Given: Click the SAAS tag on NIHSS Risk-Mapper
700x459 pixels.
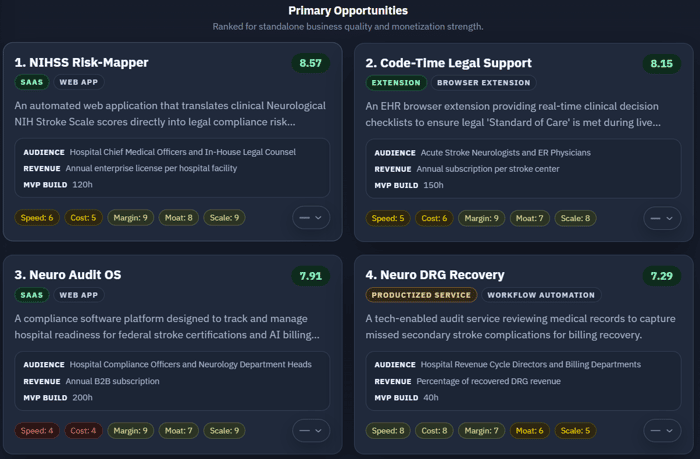Looking at the screenshot, I should point(32,82).
